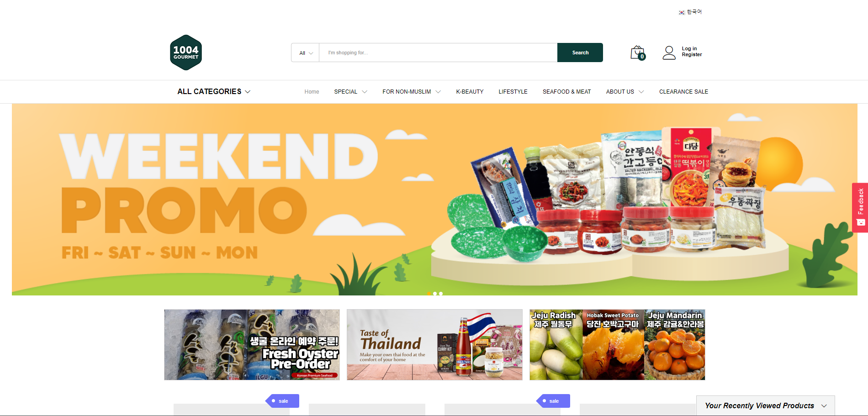Image resolution: width=868 pixels, height=416 pixels.
Task: Select the third carousel slide dot
Action: coord(441,294)
